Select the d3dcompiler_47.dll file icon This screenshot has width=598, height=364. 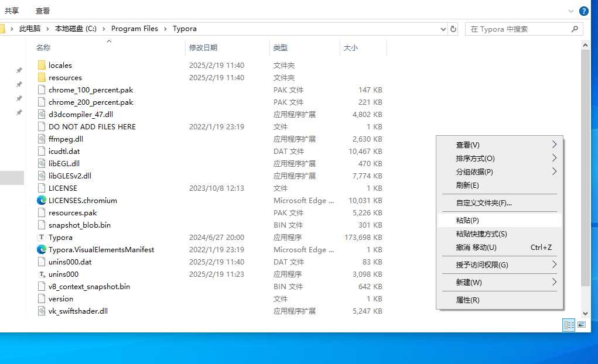point(42,114)
